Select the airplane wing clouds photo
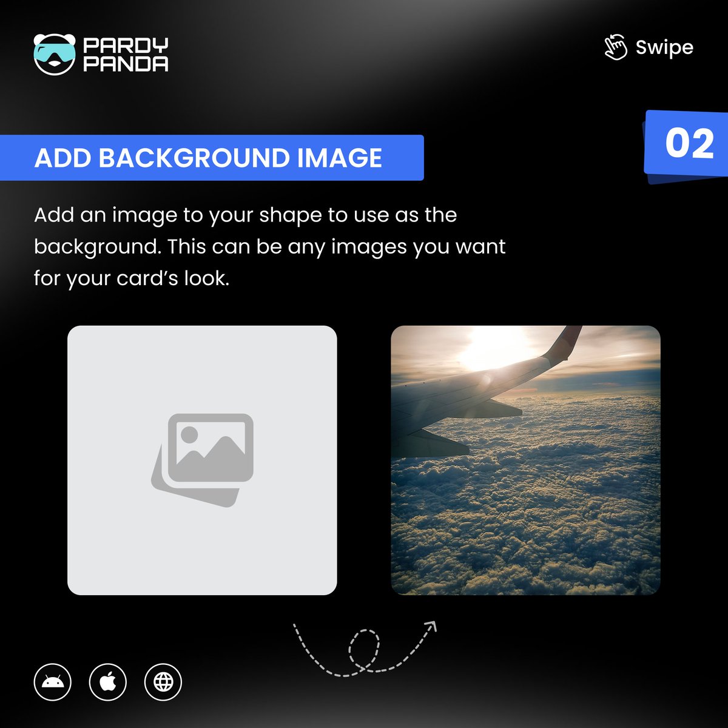Screen dimensions: 728x728 click(x=525, y=460)
